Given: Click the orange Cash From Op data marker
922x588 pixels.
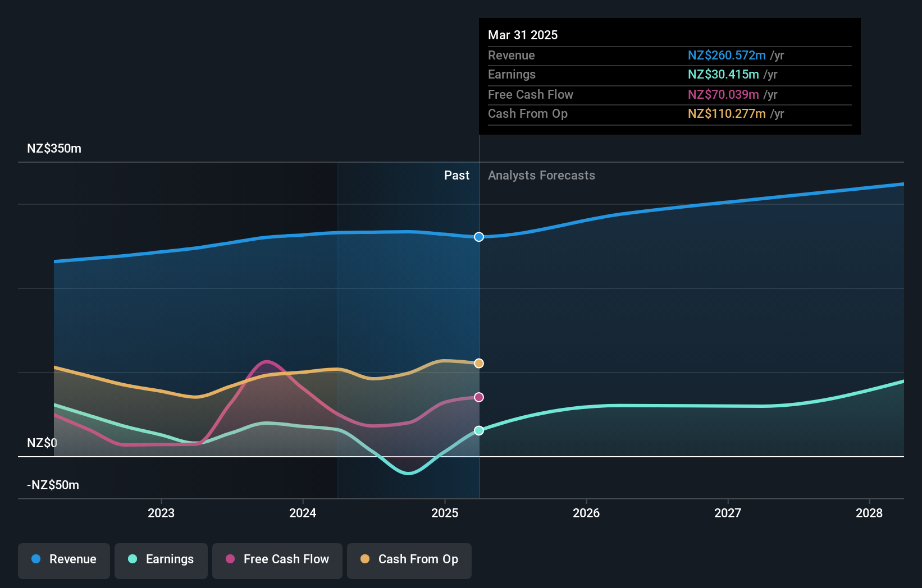Looking at the screenshot, I should click(479, 364).
